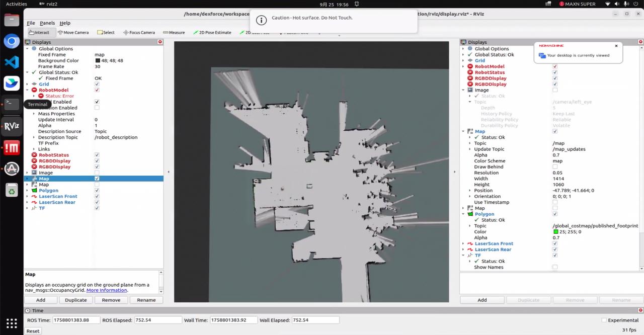Click Add button under left Displays panel

click(41, 300)
